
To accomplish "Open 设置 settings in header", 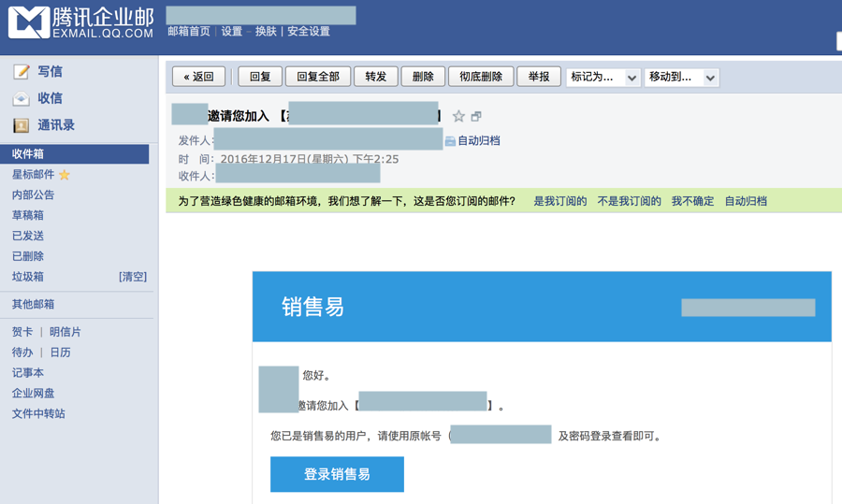I will 232,31.
